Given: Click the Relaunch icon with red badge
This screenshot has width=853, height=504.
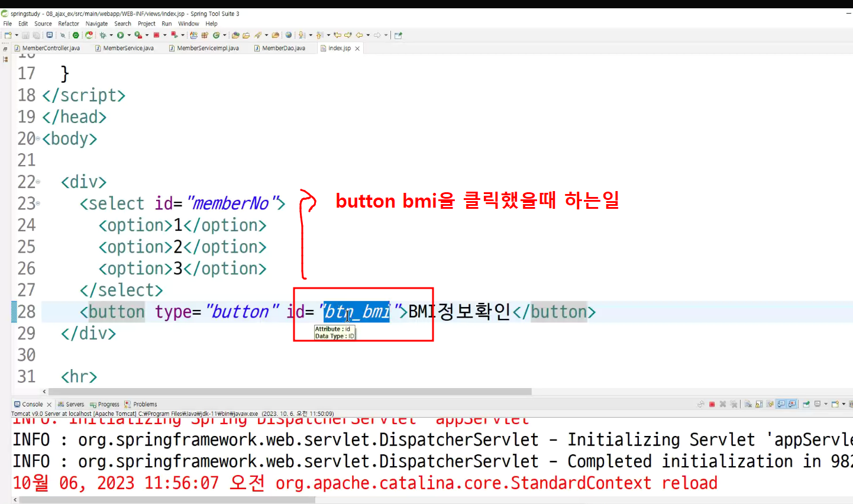Looking at the screenshot, I should tap(89, 35).
